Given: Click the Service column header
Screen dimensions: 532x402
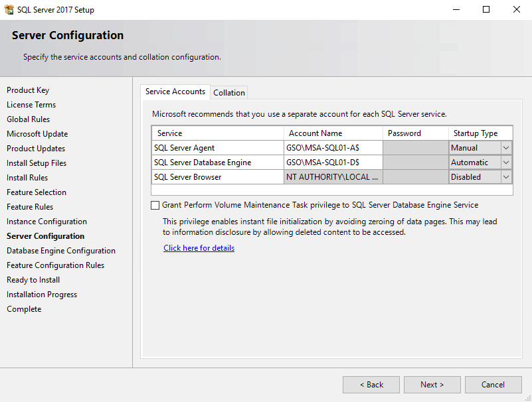Looking at the screenshot, I should [x=217, y=133].
